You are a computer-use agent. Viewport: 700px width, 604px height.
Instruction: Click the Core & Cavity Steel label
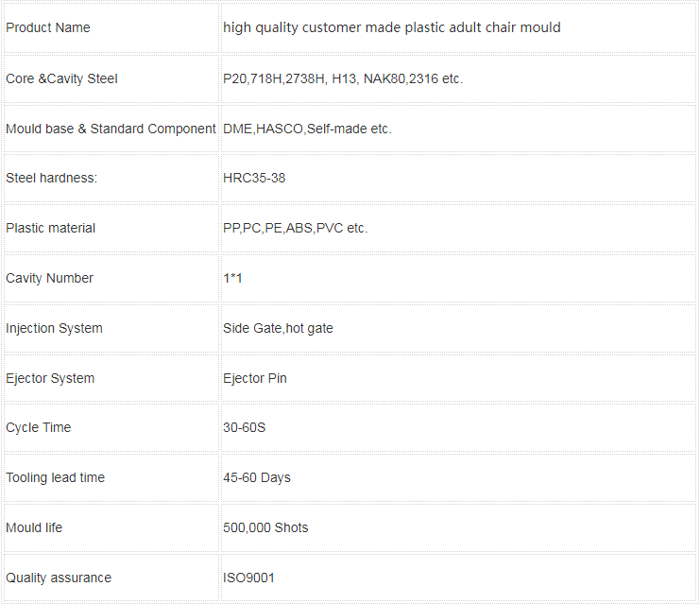pos(61,78)
